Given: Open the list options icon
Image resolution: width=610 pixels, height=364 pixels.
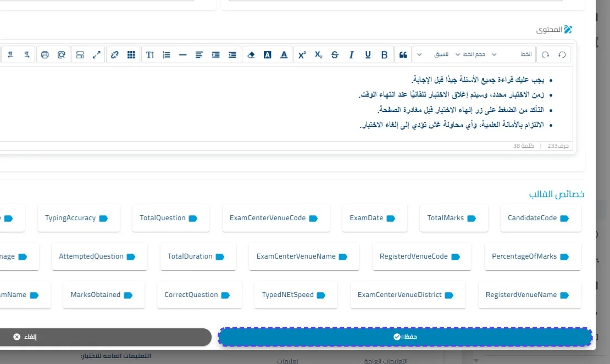Looking at the screenshot, I should click(x=167, y=55).
